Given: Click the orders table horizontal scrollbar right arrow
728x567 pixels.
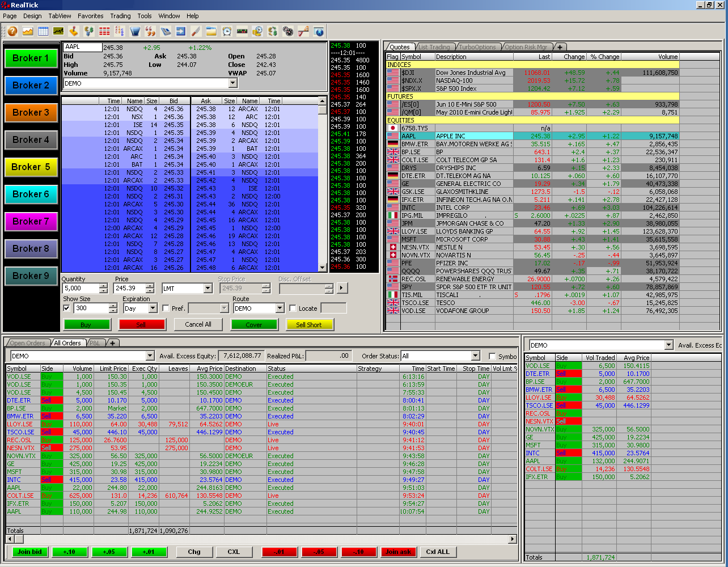Looking at the screenshot, I should 513,539.
